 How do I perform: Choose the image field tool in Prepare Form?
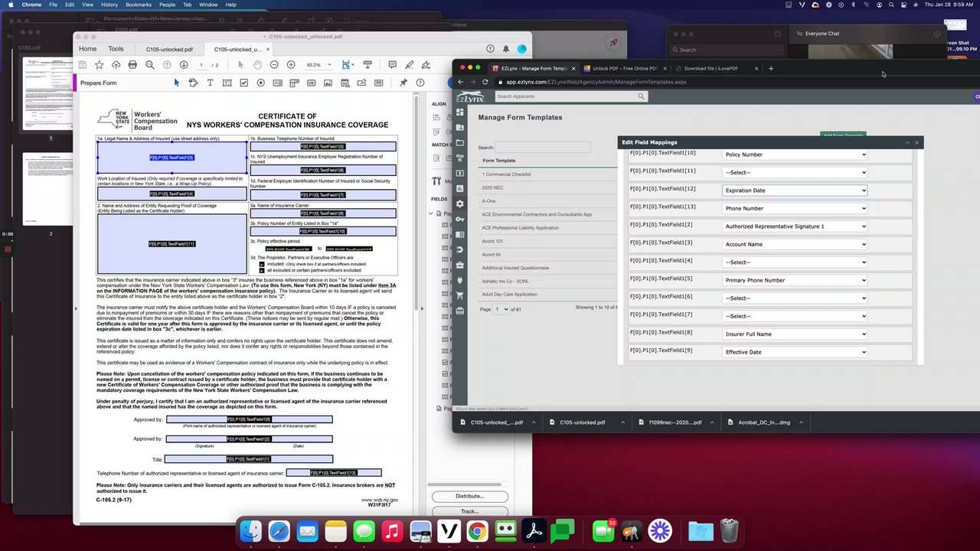[328, 83]
